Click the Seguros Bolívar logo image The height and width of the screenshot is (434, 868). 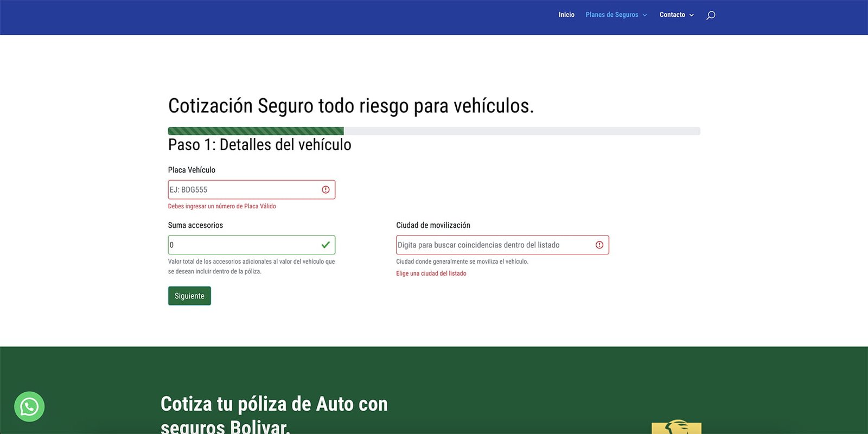676,426
